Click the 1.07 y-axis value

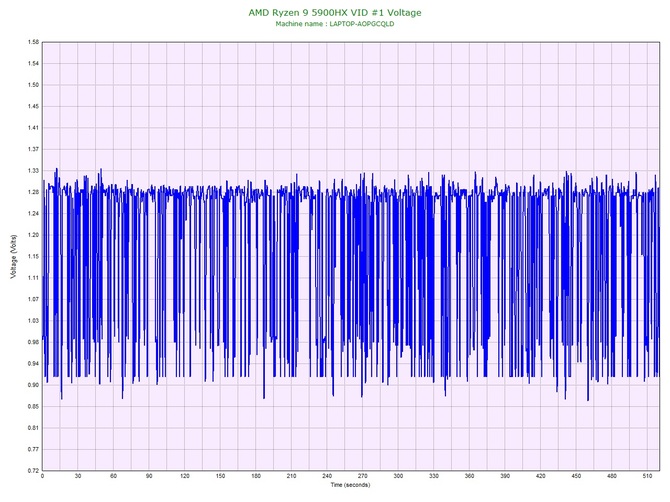tap(33, 299)
